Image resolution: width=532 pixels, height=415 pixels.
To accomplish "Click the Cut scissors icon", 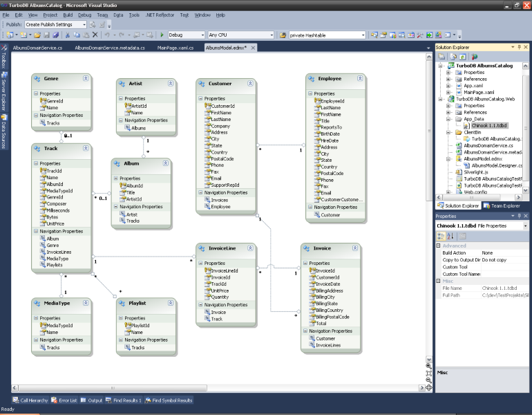I will tap(68, 35).
